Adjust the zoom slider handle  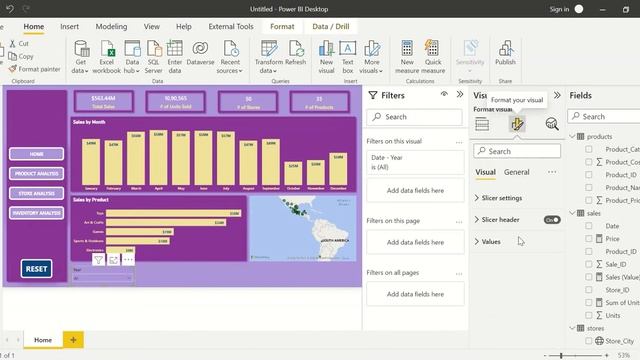[561, 356]
